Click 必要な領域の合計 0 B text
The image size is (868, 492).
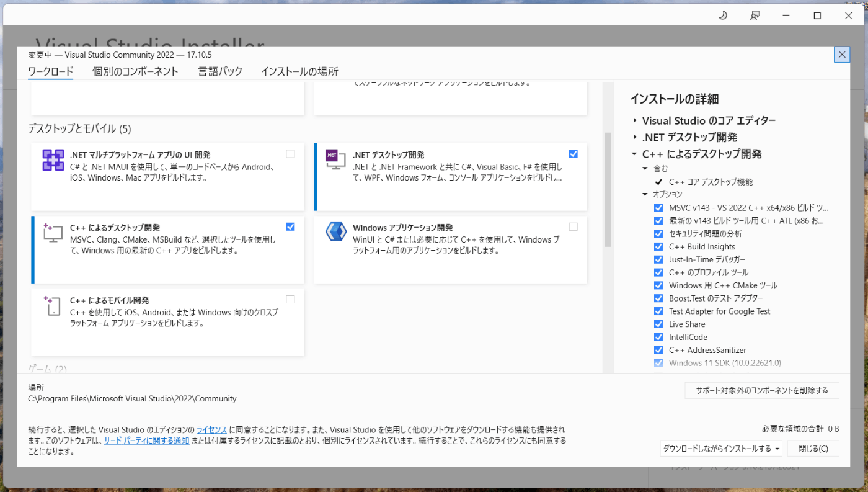[800, 429]
